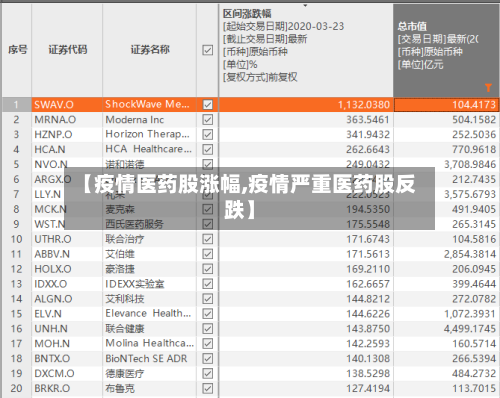Viewport: 500px width, 398px height.
Task: Click the market cap 491.9405 cell
Action: (x=446, y=209)
